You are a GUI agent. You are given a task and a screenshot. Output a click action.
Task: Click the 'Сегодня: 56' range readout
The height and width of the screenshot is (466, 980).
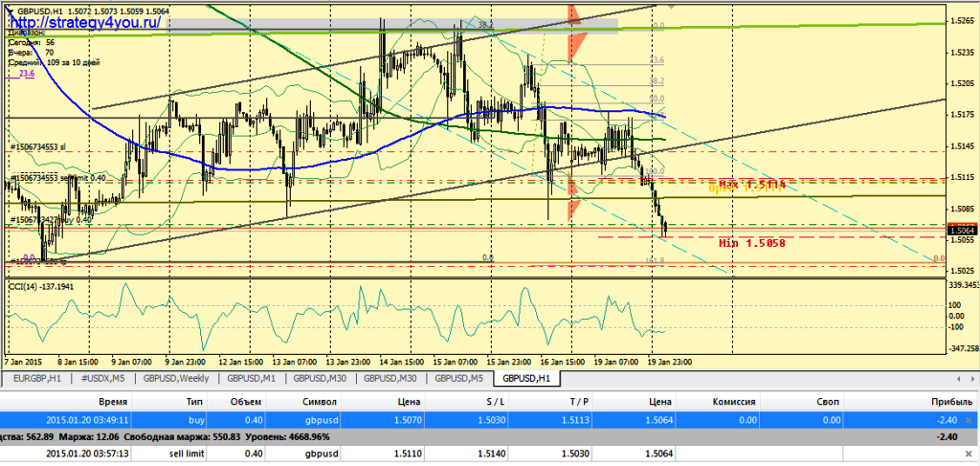pos(32,42)
